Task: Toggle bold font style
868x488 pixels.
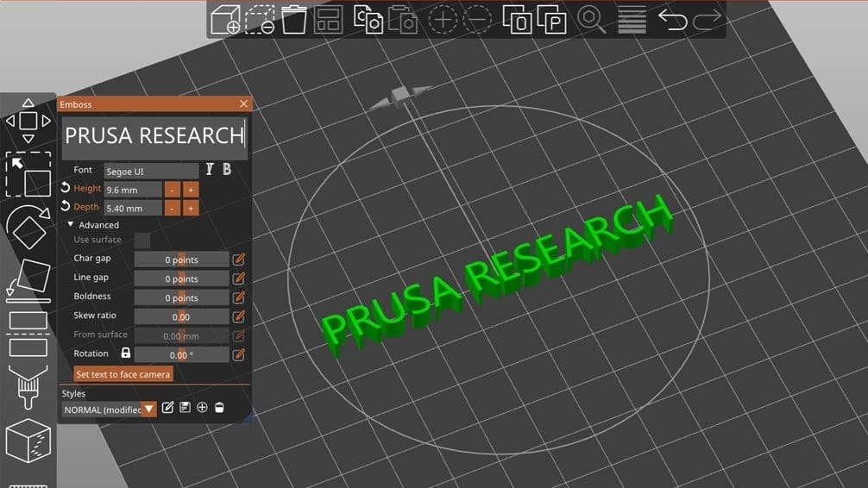Action: (x=227, y=169)
